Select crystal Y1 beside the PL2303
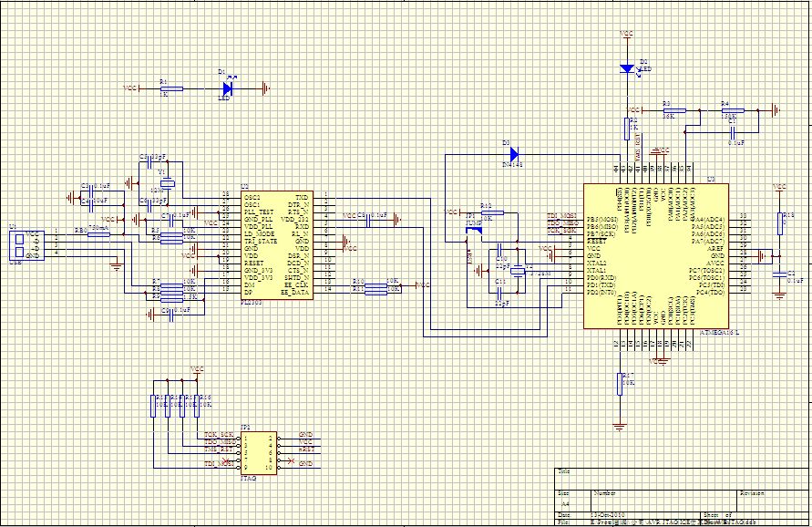 pyautogui.click(x=168, y=183)
